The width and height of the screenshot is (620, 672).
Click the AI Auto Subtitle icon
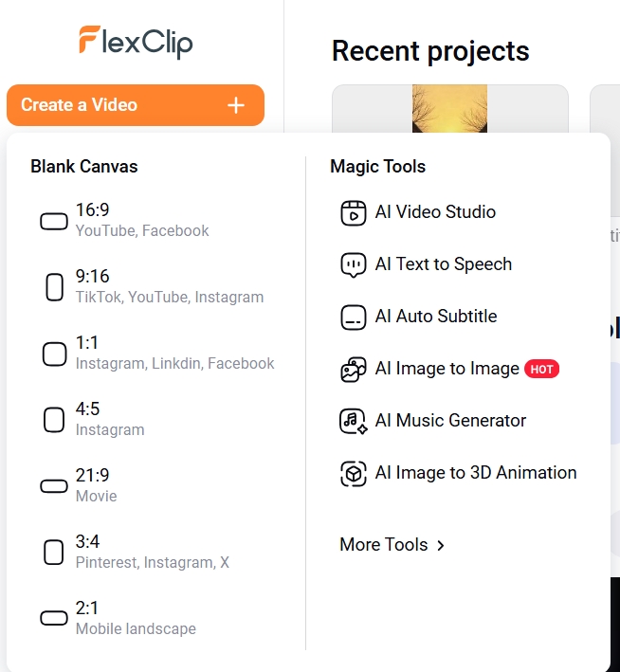[353, 317]
